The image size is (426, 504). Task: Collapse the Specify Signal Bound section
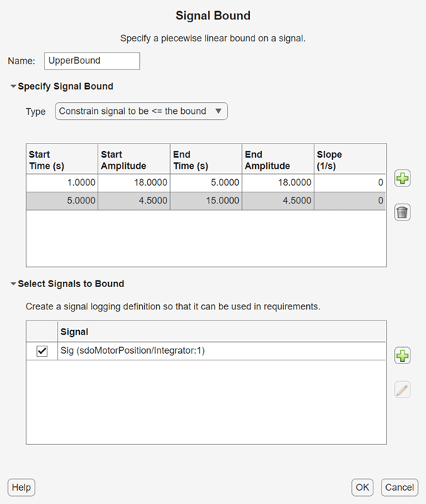(x=13, y=86)
